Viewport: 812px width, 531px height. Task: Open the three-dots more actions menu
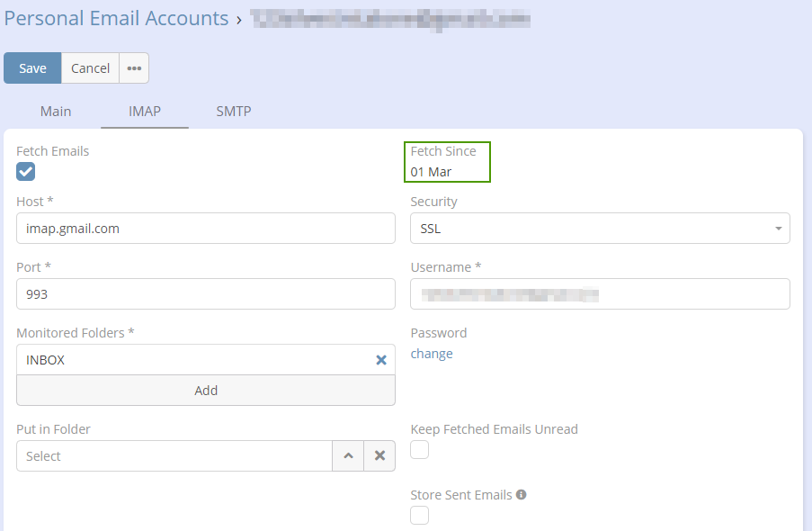point(134,68)
